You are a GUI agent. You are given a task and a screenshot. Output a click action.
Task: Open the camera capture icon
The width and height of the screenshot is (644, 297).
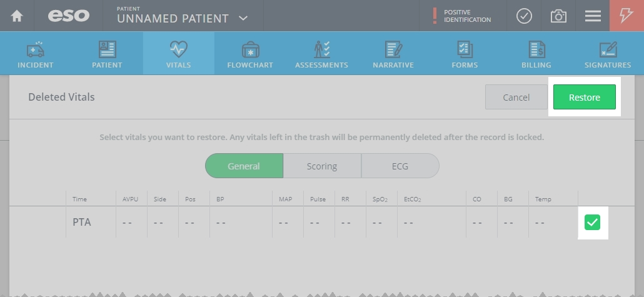[x=558, y=16]
